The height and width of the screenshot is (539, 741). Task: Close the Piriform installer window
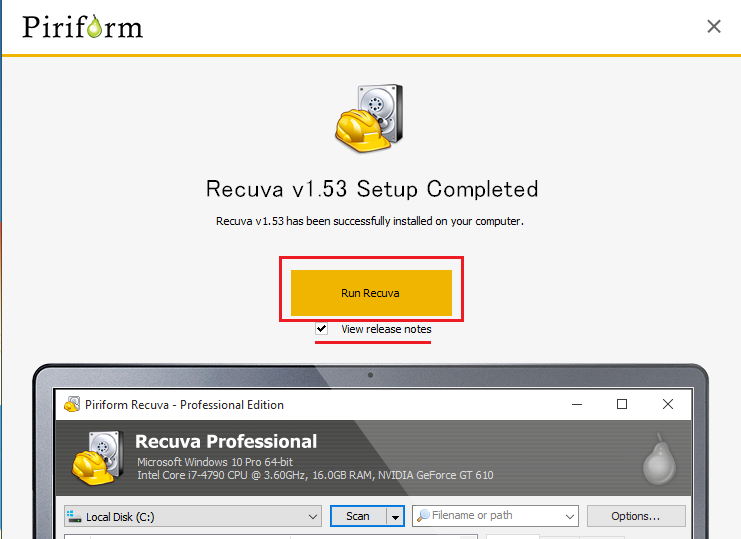714,26
